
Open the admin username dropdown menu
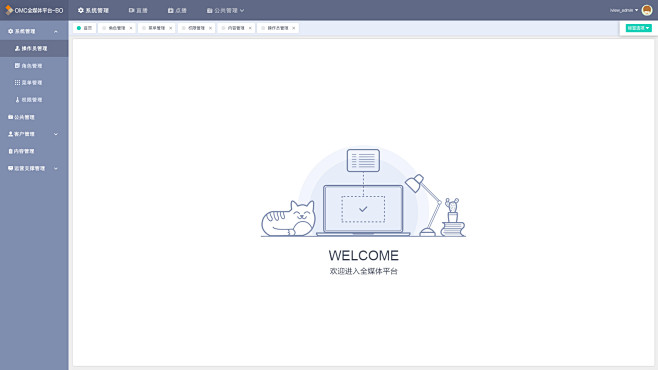[x=624, y=10]
